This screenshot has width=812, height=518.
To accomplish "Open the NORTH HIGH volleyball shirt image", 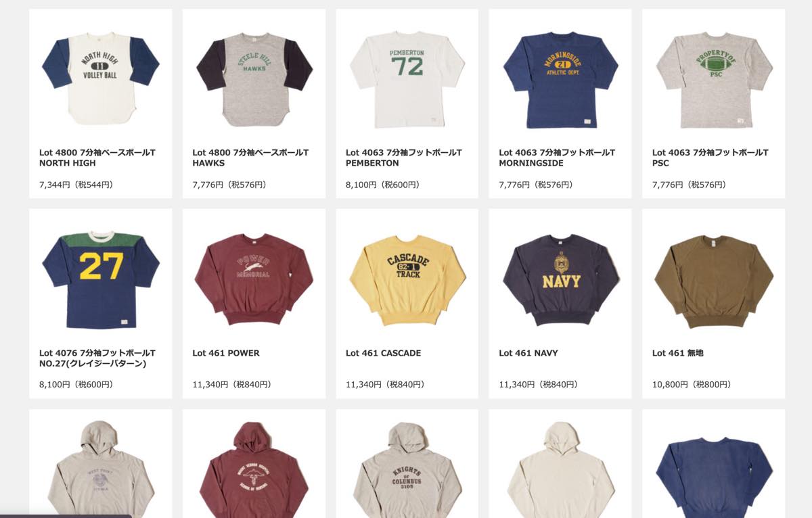I will click(x=101, y=78).
